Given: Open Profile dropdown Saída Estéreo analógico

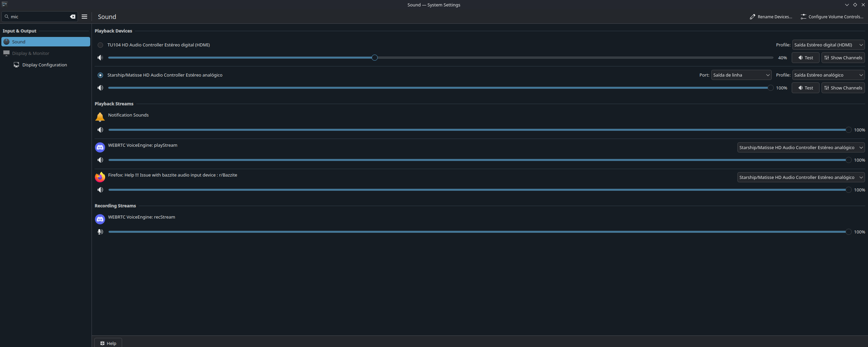Looking at the screenshot, I should point(828,75).
